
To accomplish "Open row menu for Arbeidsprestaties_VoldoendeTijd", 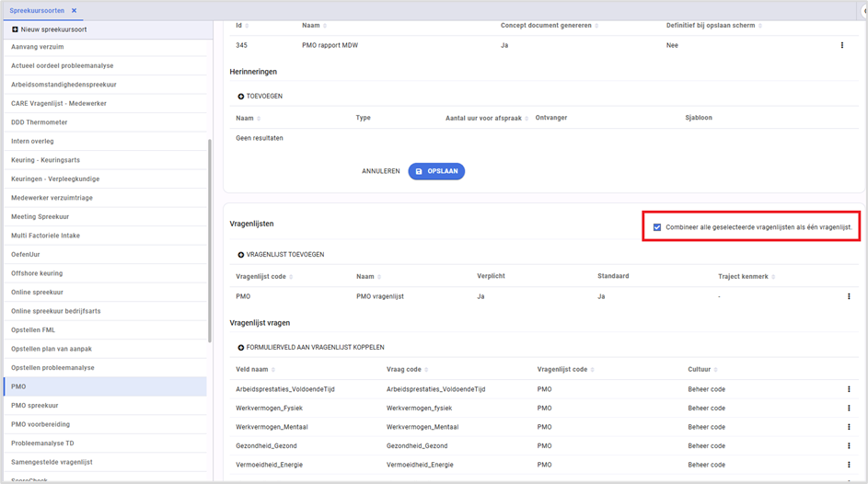I will 849,389.
